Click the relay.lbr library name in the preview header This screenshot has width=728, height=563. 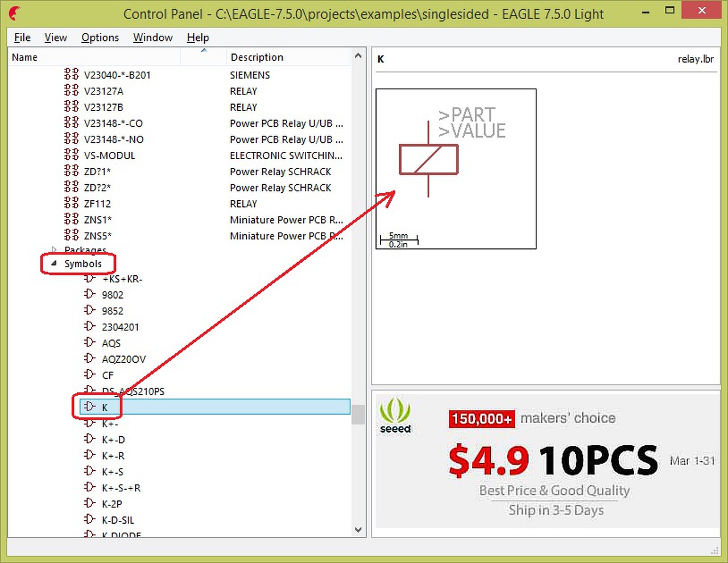tap(696, 59)
